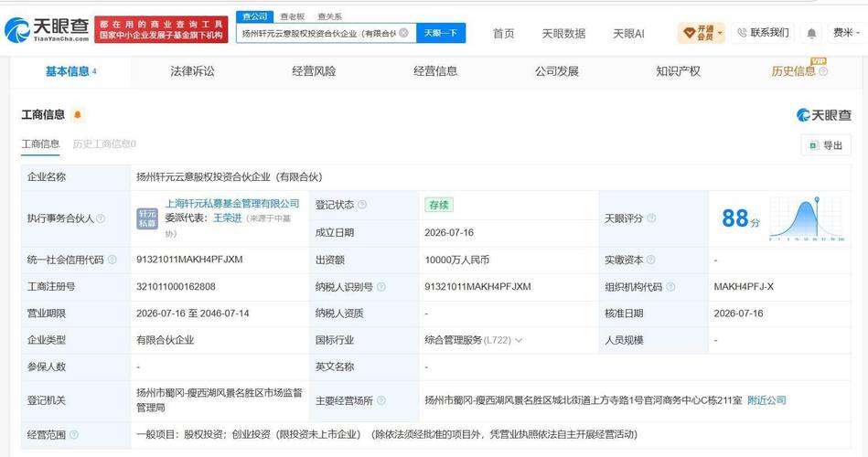Screen dimensions: 868x457
Task: Select the 工商信息 sub-tab
Action: 40,143
